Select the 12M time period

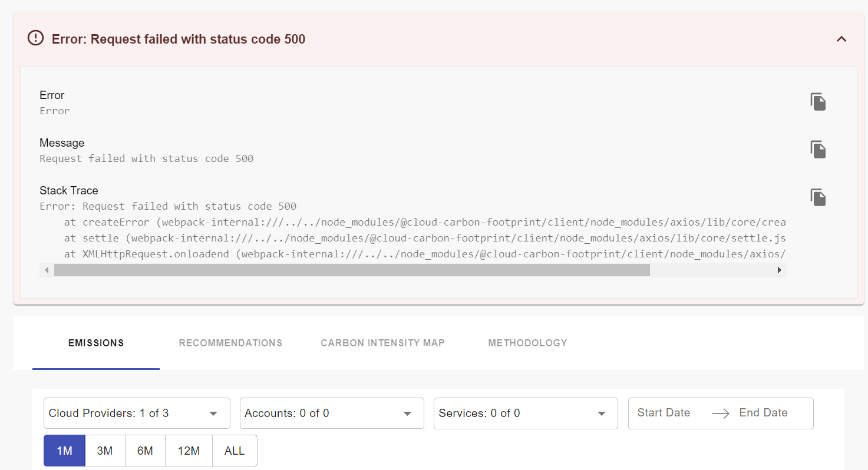[188, 450]
